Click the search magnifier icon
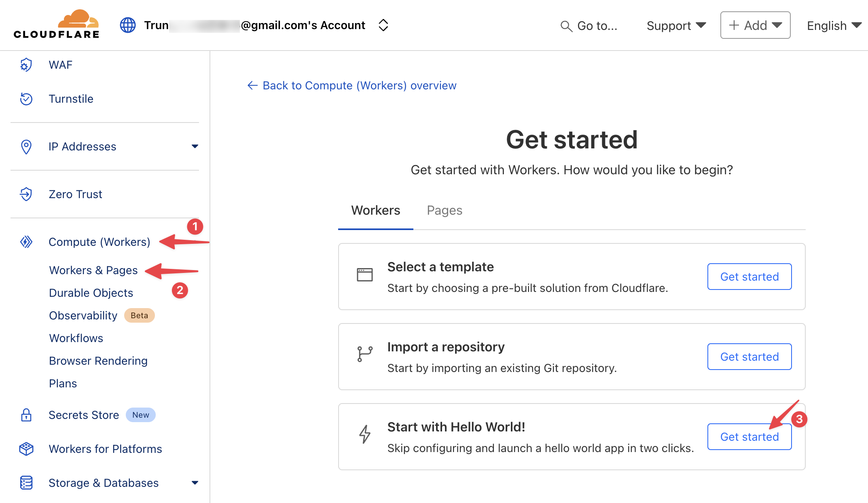 point(566,26)
